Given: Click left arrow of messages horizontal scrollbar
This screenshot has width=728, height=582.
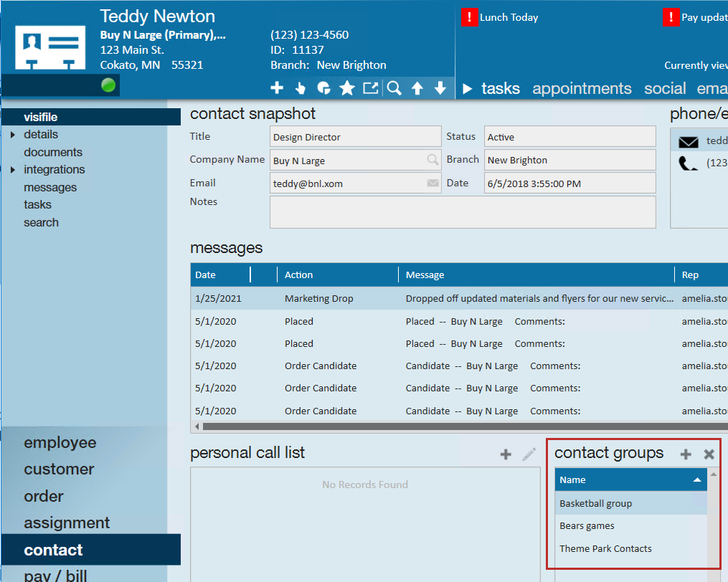Looking at the screenshot, I should tap(197, 426).
